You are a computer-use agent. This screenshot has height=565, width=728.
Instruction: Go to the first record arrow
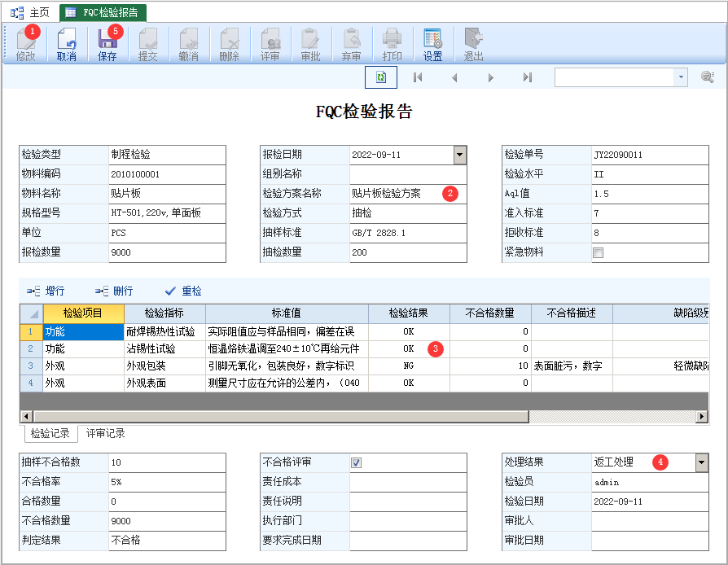pyautogui.click(x=418, y=77)
